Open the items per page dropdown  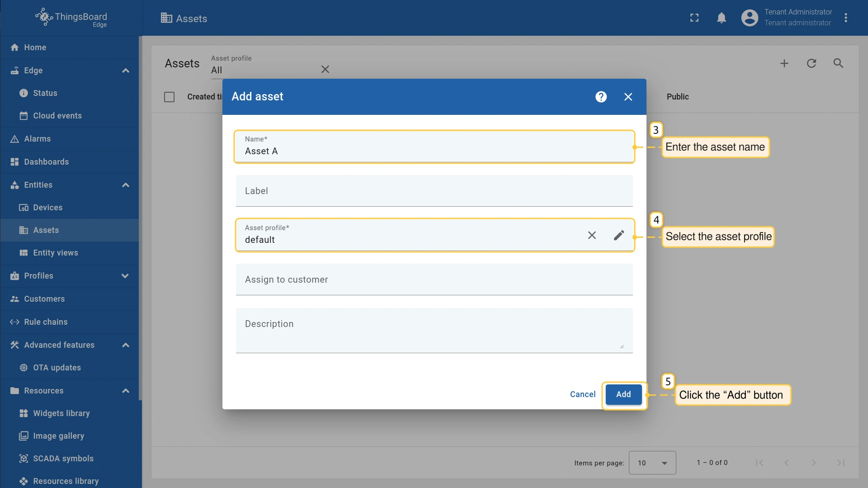pos(652,463)
